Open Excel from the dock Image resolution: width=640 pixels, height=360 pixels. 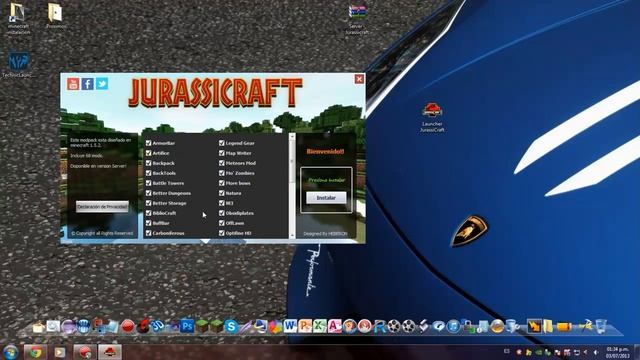pos(320,326)
